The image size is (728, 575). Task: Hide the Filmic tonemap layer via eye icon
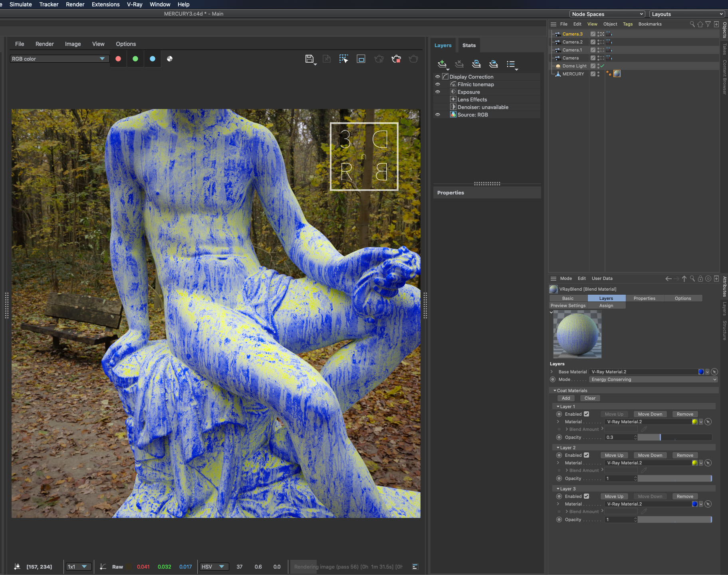(438, 84)
